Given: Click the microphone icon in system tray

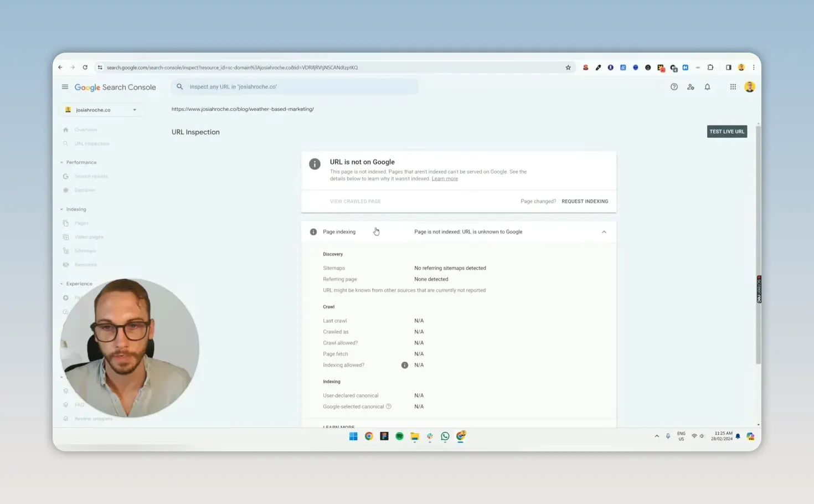Looking at the screenshot, I should [x=668, y=436].
